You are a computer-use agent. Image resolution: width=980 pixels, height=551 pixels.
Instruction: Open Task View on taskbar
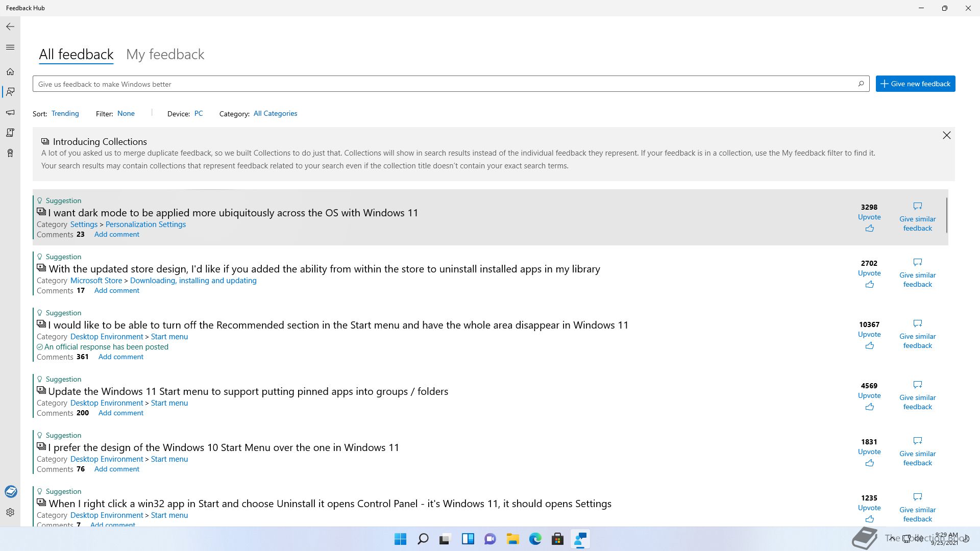(x=445, y=539)
